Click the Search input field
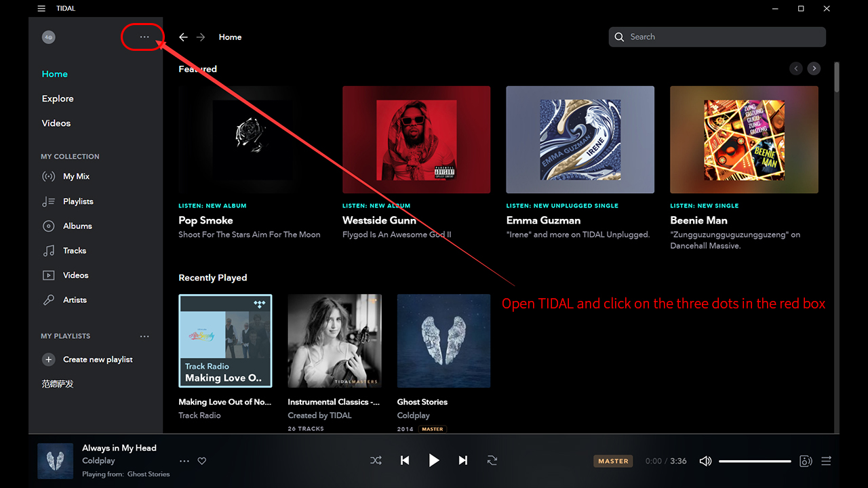Image resolution: width=868 pixels, height=488 pixels. point(717,37)
